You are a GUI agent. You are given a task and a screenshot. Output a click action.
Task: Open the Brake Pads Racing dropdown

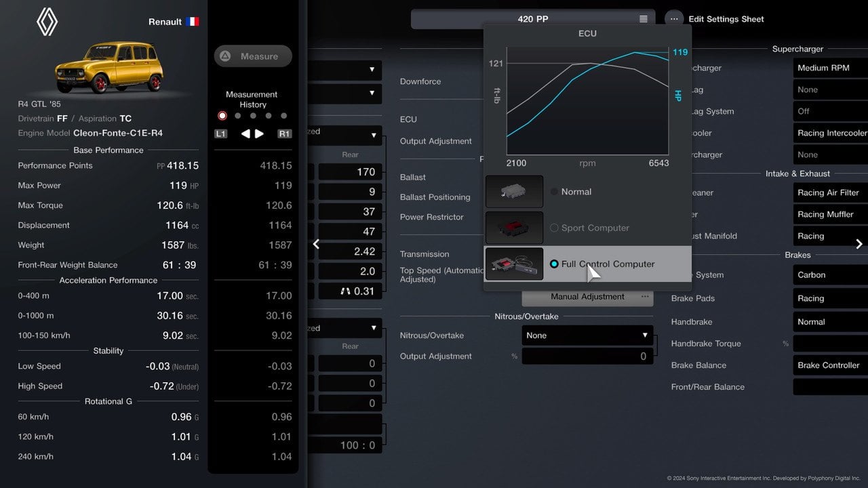(831, 298)
